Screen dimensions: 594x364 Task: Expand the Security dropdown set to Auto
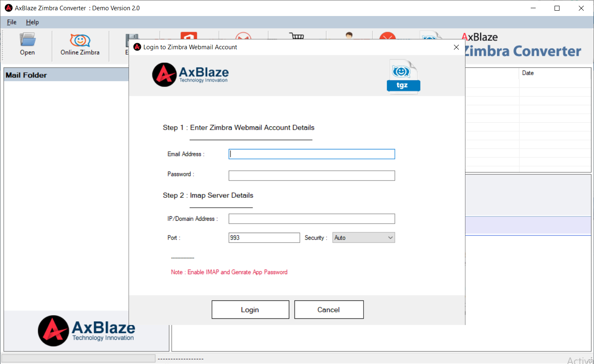click(x=364, y=238)
